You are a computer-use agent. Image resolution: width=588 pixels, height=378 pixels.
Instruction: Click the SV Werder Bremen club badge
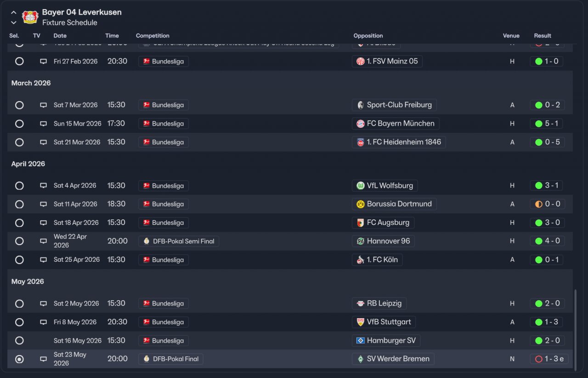361,359
